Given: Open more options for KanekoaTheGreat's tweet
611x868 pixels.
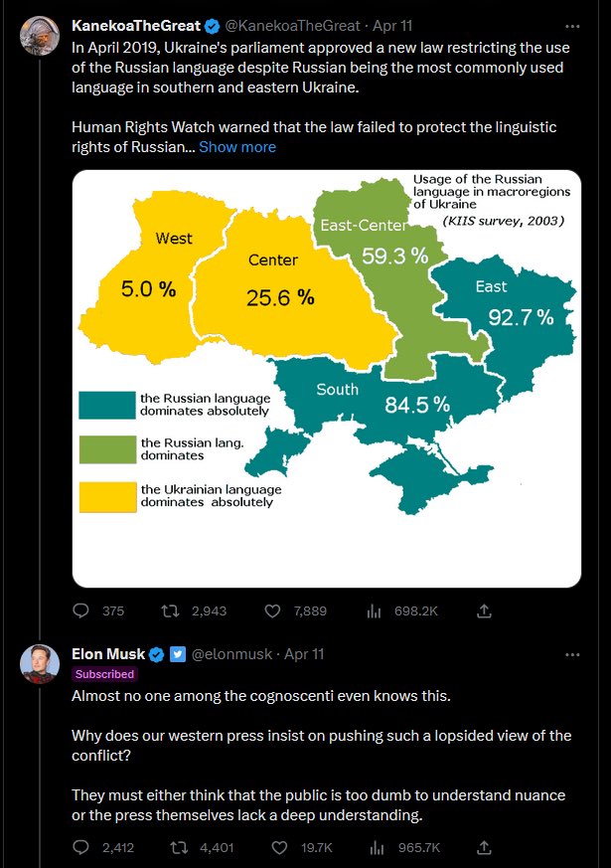Looking at the screenshot, I should 572,25.
